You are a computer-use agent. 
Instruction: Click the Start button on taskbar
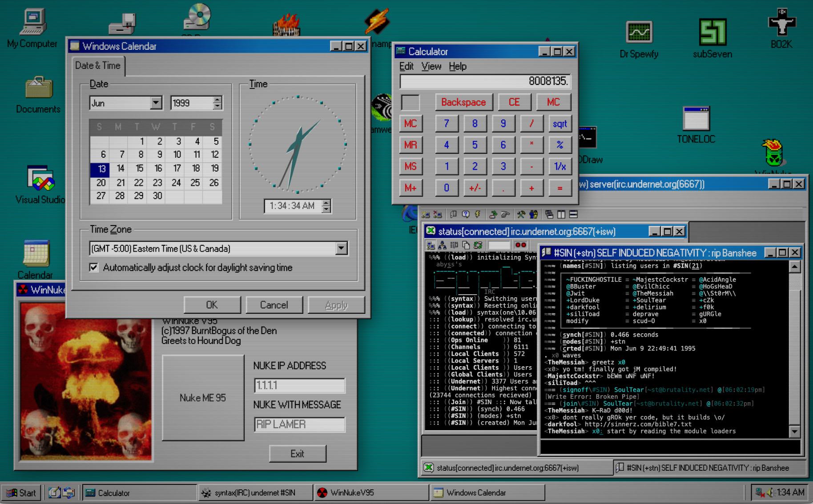pyautogui.click(x=21, y=492)
